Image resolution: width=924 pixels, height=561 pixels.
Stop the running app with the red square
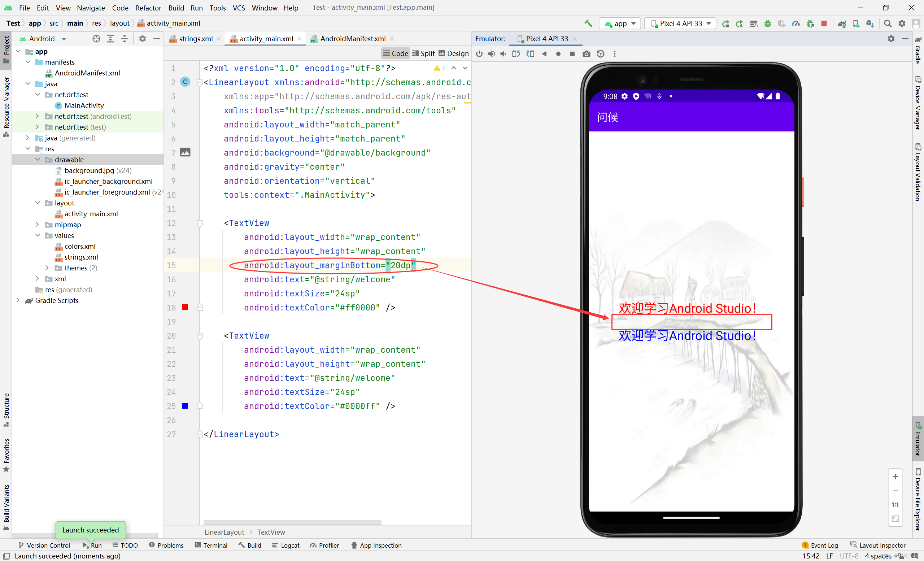[824, 23]
